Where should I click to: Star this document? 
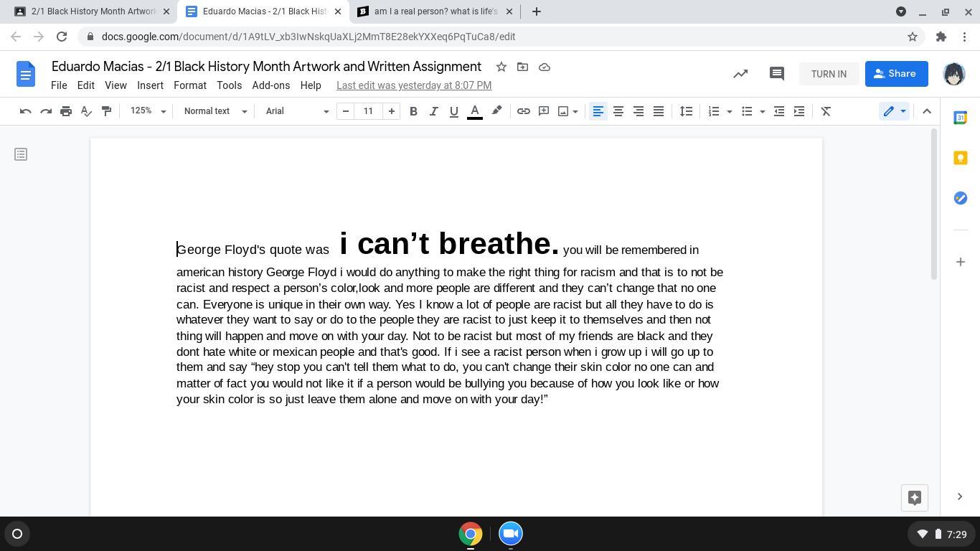point(501,67)
